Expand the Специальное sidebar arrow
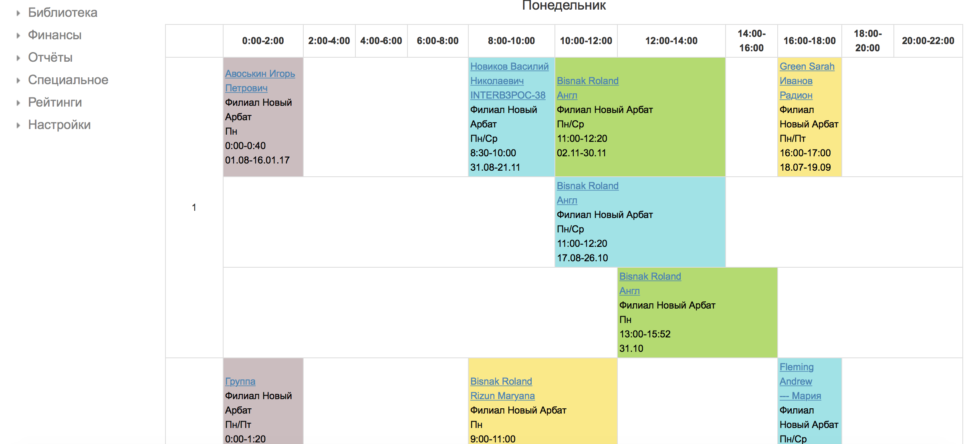Viewport: 980px width, 444px height. pos(18,81)
